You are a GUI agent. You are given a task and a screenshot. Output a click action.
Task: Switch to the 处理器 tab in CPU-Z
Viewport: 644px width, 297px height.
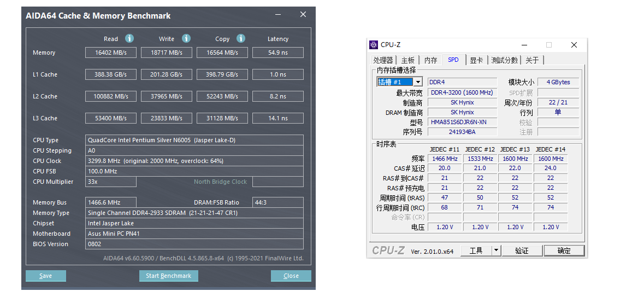[383, 61]
